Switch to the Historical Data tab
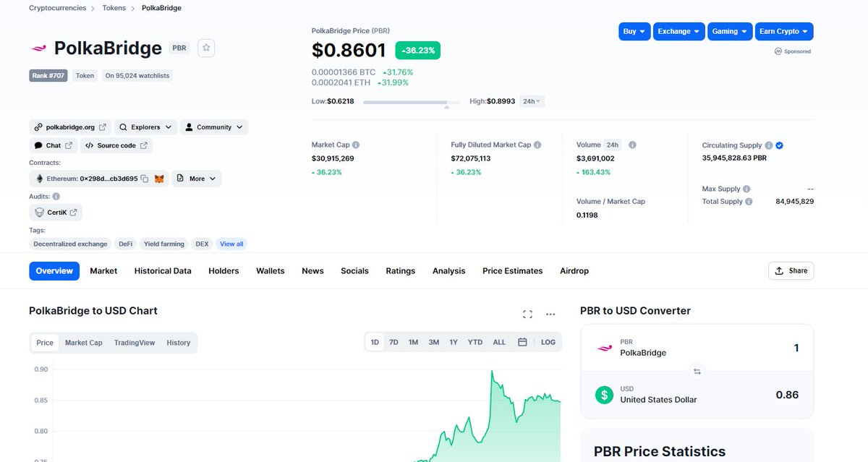This screenshot has height=462, width=868. click(x=161, y=270)
